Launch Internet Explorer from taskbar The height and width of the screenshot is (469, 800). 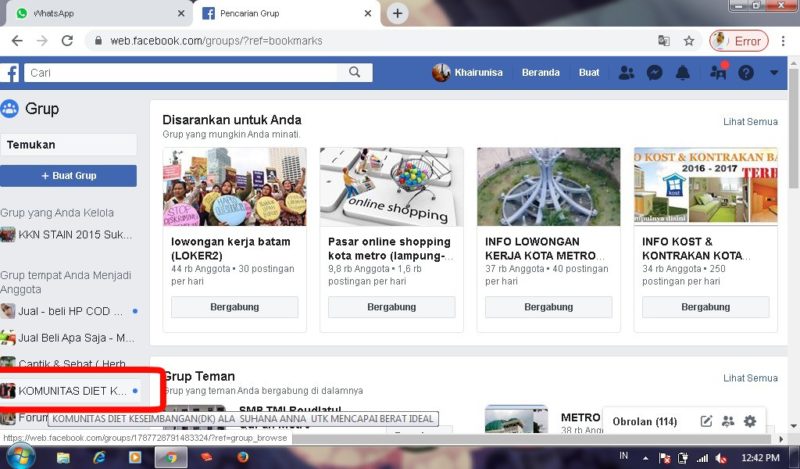click(x=99, y=457)
